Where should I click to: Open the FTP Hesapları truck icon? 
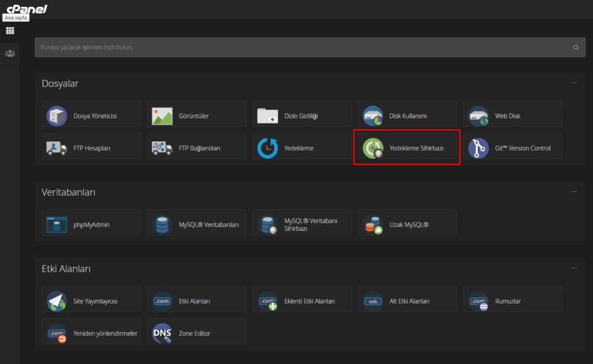(x=57, y=148)
